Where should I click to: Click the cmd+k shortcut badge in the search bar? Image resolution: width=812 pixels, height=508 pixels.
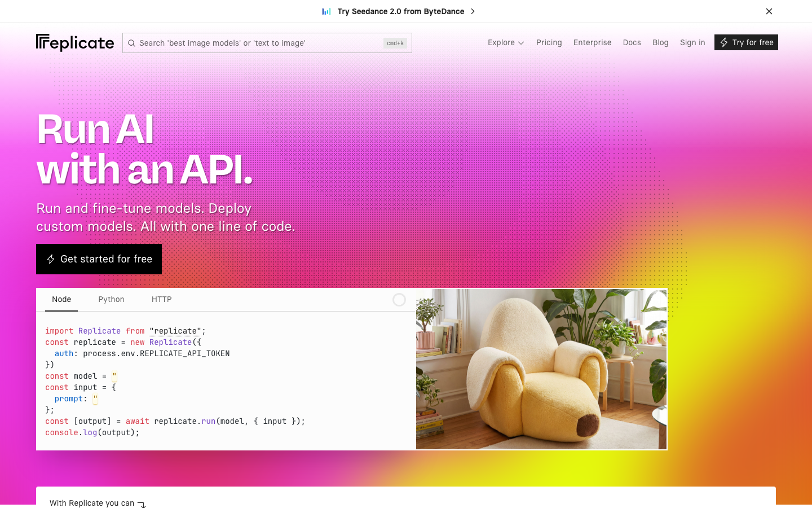[x=395, y=43]
